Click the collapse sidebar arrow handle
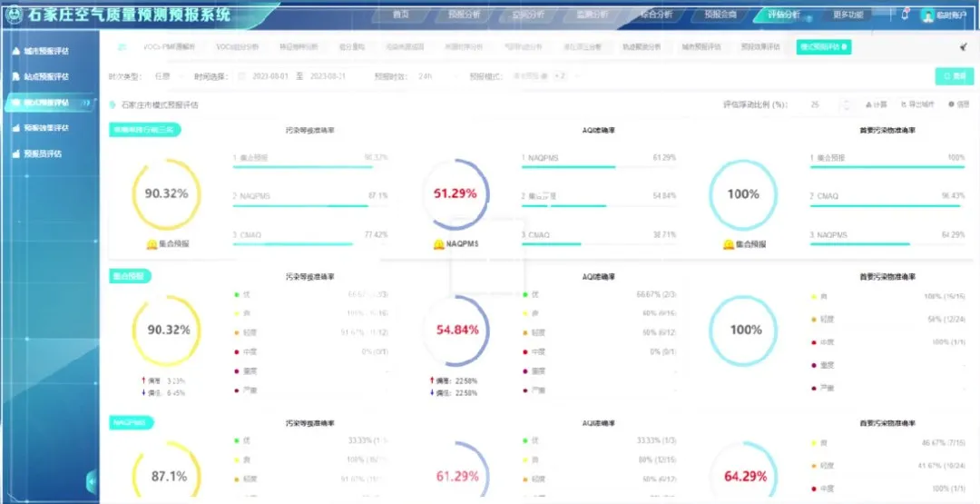Viewport: 980px width, 504px height. coord(92,480)
